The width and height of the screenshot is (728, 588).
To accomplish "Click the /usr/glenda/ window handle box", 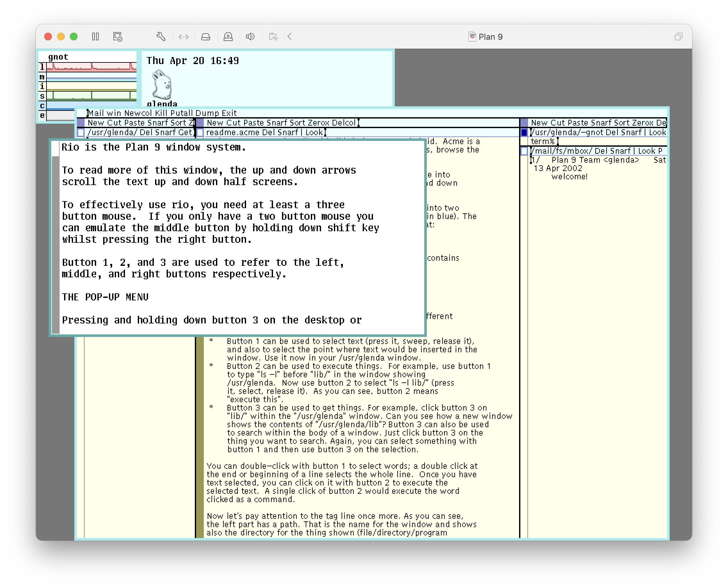I will (81, 133).
